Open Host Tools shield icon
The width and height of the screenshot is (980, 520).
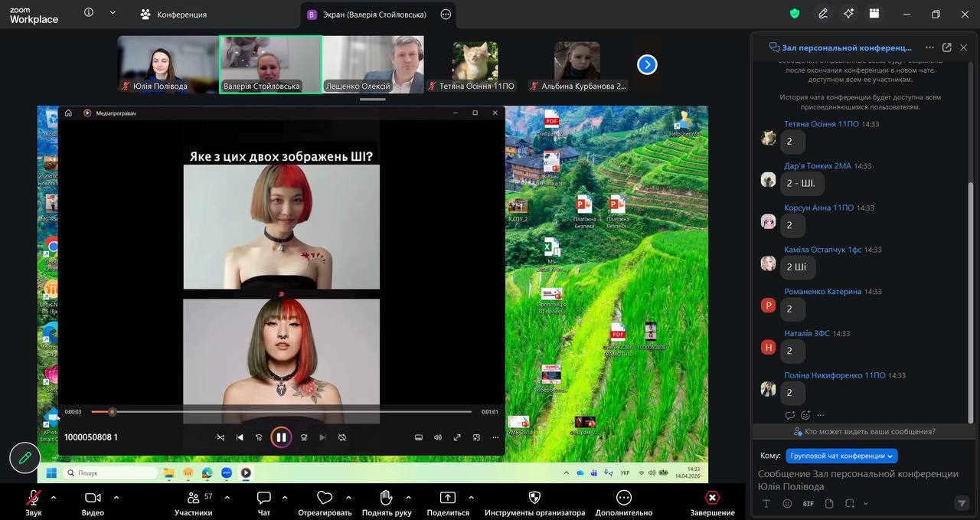[x=534, y=498]
